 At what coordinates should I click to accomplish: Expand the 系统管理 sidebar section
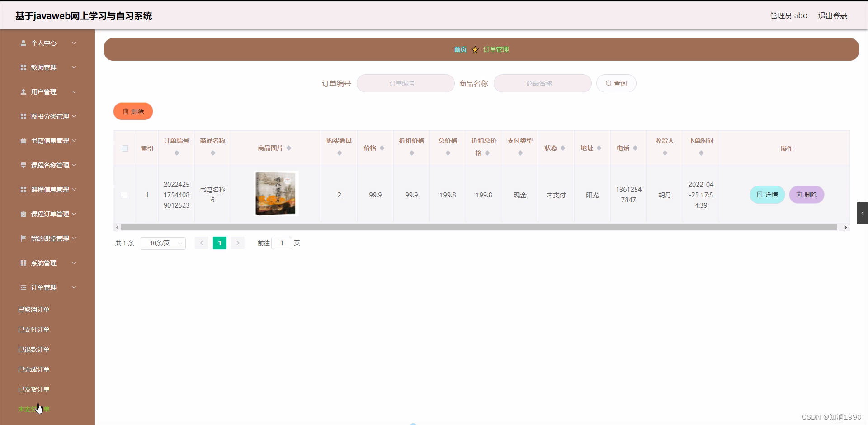tap(43, 263)
